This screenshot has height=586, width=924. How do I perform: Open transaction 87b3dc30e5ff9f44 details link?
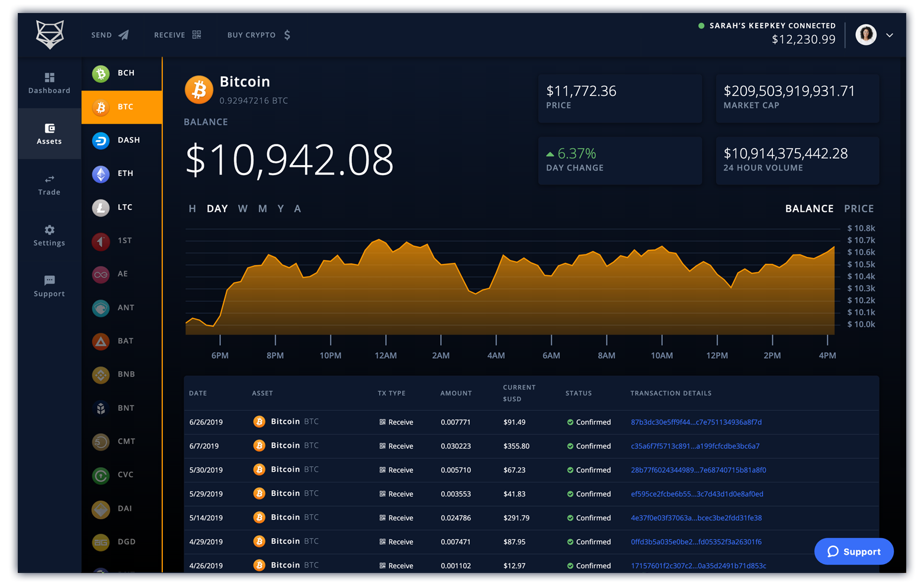point(696,423)
